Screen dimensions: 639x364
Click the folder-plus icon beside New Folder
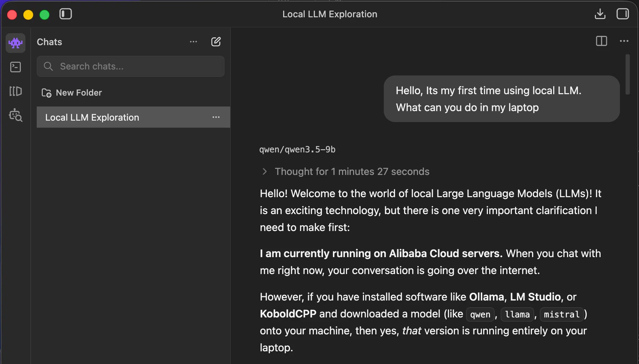click(x=47, y=93)
